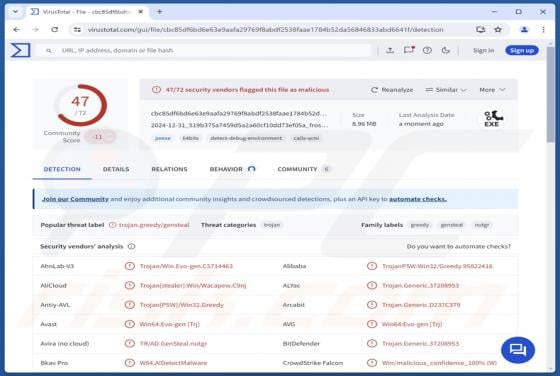This screenshot has height=376, width=560.
Task: Click warning icon in CrowdStrike Falcon row
Action: 372,362
